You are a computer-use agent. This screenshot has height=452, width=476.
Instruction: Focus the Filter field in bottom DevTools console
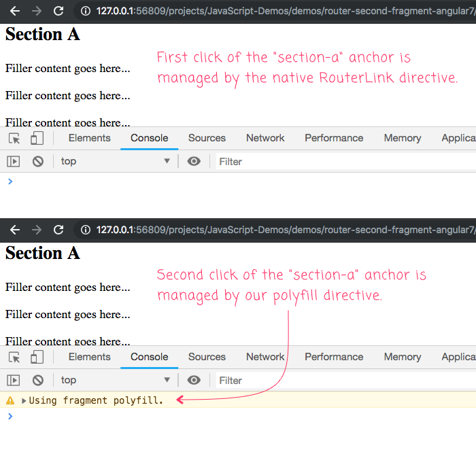pos(345,380)
